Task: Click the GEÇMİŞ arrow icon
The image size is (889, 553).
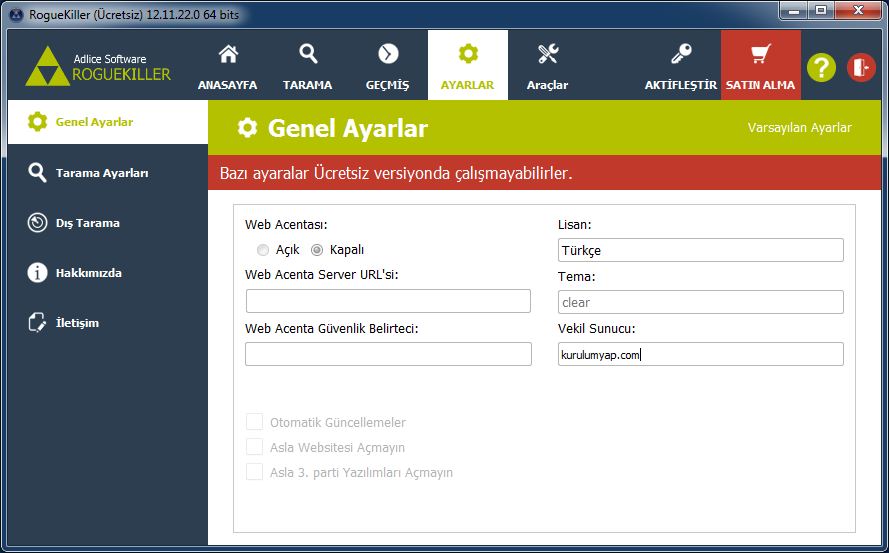Action: (388, 54)
